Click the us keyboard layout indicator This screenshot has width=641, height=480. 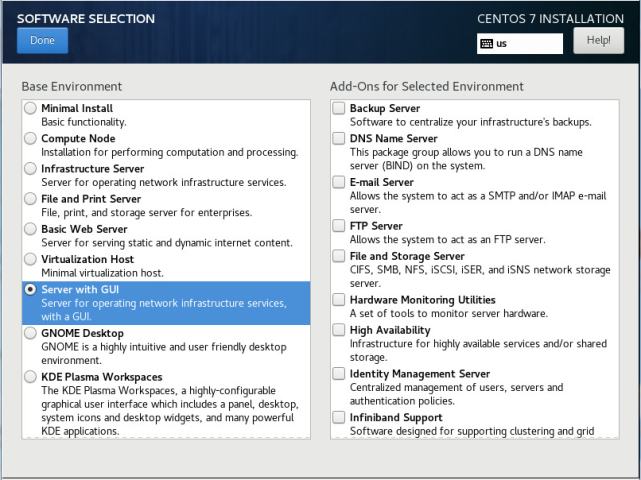pos(520,44)
